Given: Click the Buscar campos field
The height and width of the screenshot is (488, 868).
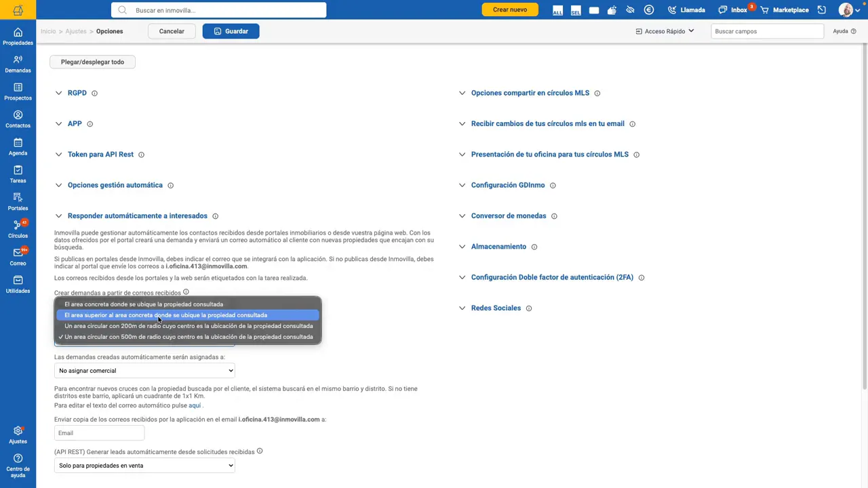Looking at the screenshot, I should [767, 31].
